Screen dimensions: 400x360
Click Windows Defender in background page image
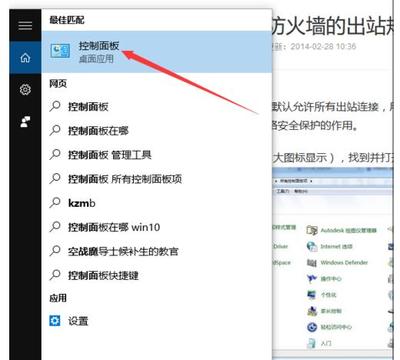(344, 263)
